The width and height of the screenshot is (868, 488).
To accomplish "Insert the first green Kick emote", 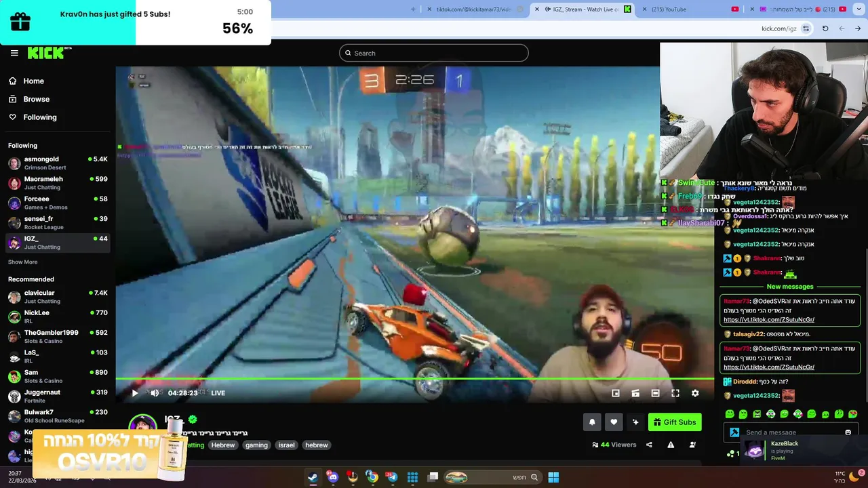I will 730,414.
